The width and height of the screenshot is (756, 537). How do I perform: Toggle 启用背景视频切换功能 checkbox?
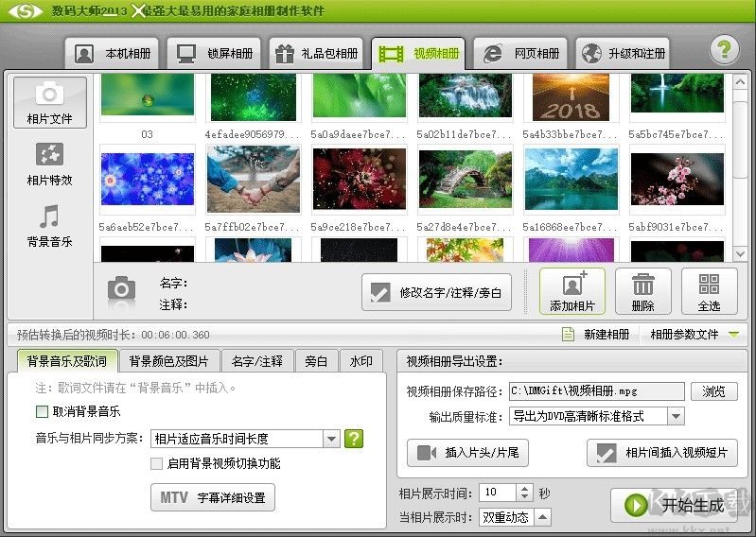coord(156,463)
